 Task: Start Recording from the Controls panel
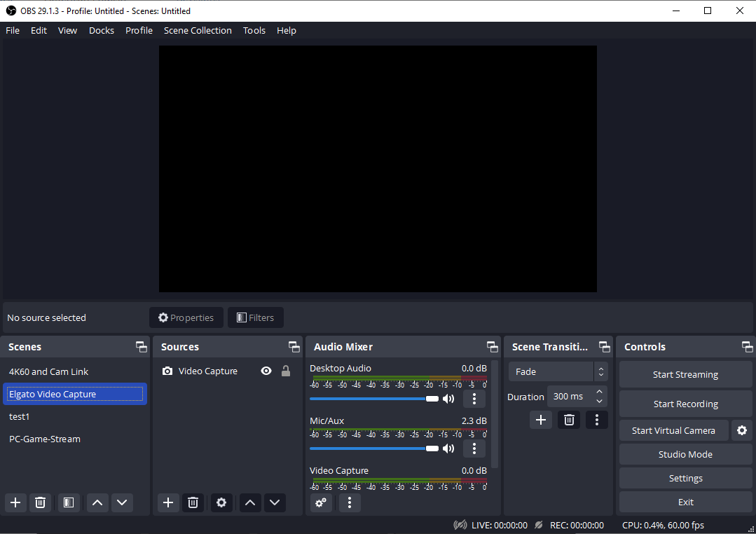click(x=685, y=403)
